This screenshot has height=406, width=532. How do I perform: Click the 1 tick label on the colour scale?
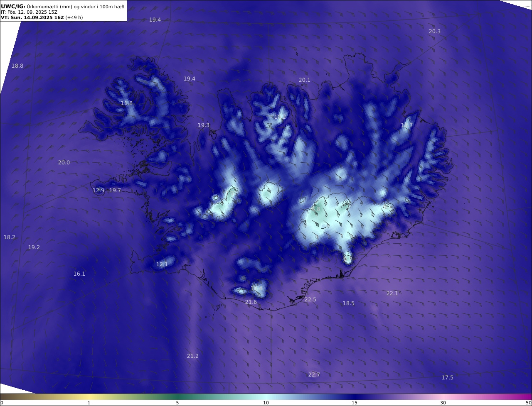click(89, 403)
